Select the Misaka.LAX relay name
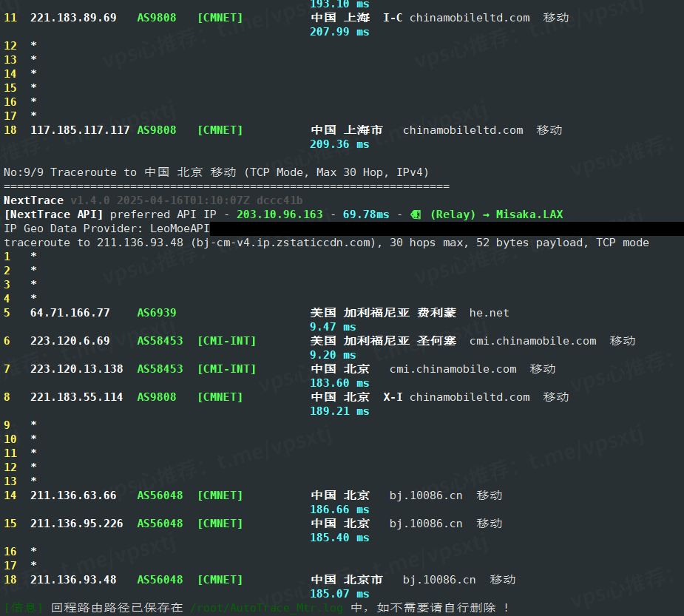684x616 pixels. click(529, 214)
